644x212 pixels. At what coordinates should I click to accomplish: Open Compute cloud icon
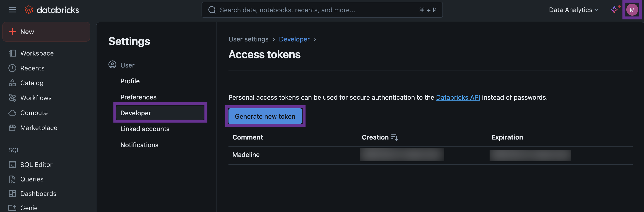click(x=12, y=113)
